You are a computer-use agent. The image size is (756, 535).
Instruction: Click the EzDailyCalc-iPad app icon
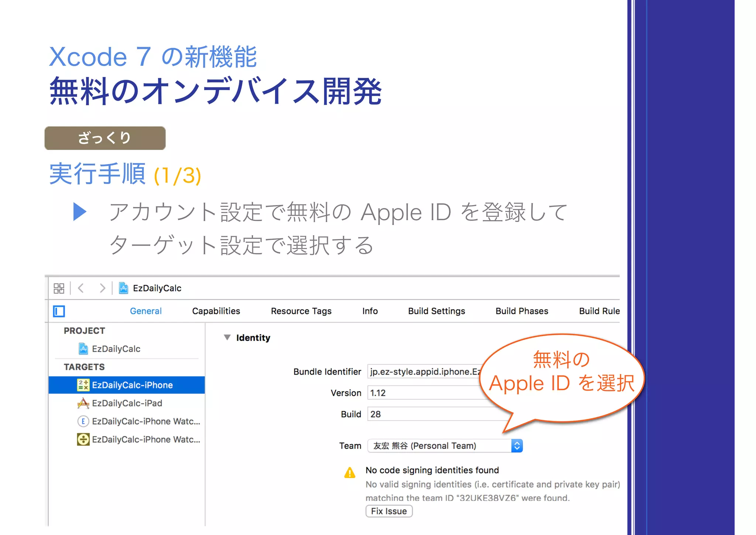coord(83,403)
